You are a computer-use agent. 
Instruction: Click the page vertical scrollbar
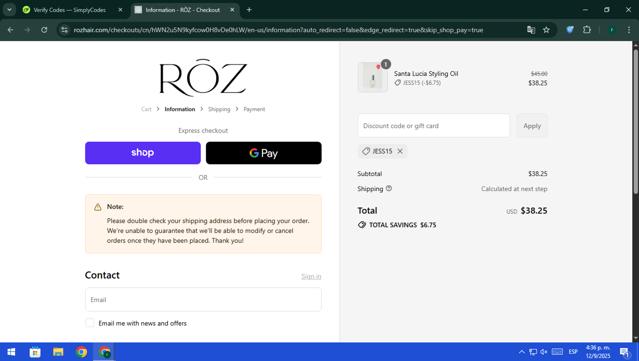(635, 122)
